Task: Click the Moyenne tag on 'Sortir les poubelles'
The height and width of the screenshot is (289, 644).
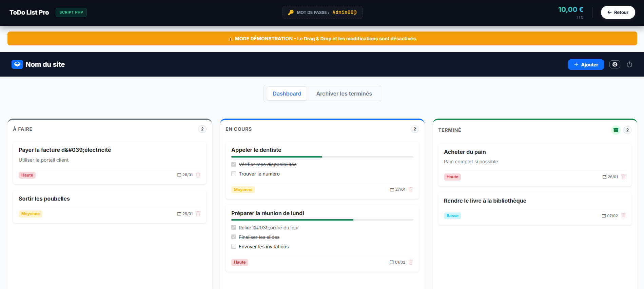Action: click(x=31, y=214)
